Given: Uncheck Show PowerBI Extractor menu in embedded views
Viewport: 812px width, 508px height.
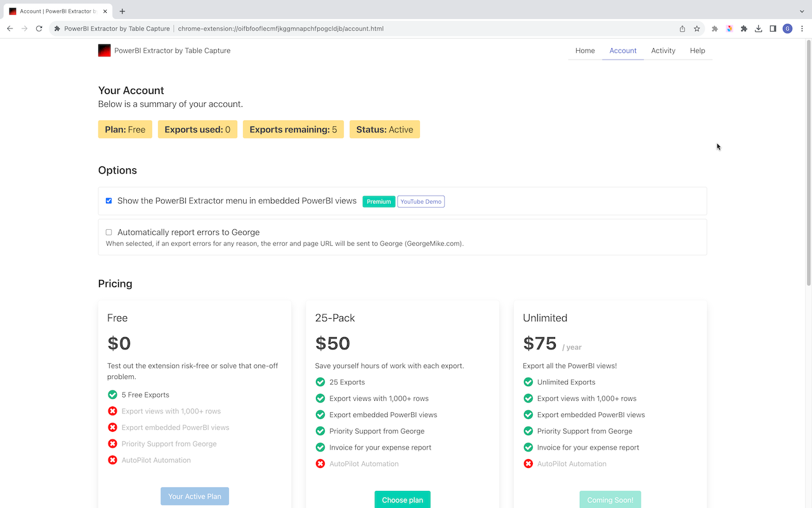Looking at the screenshot, I should [108, 201].
